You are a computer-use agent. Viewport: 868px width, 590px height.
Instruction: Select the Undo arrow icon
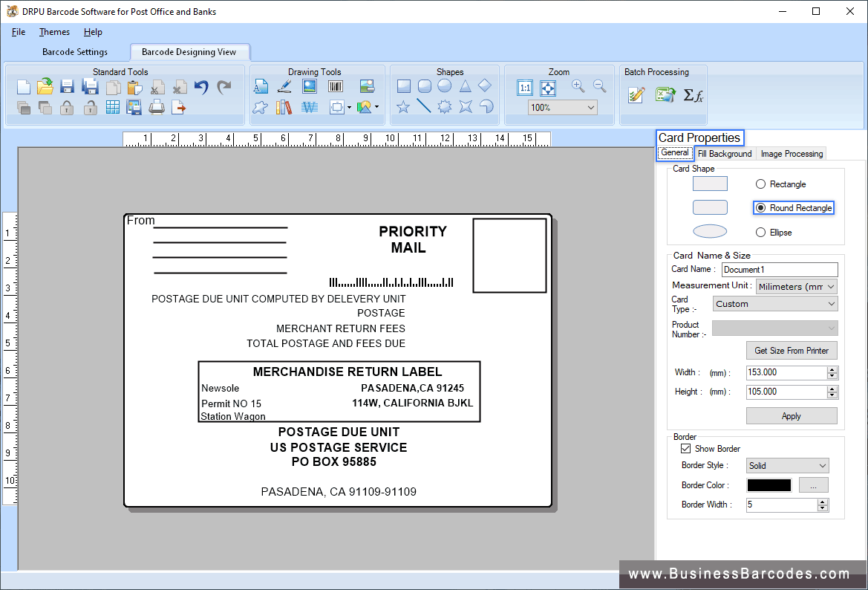(x=200, y=87)
